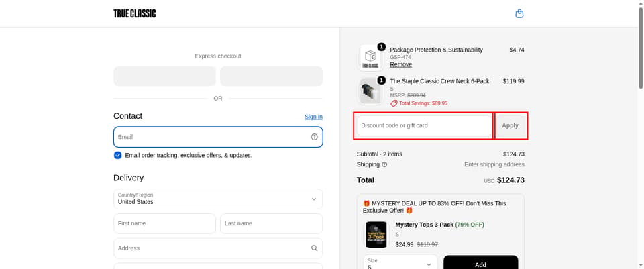Image resolution: width=644 pixels, height=269 pixels.
Task: Click the discount code or gift card field
Action: pos(424,125)
